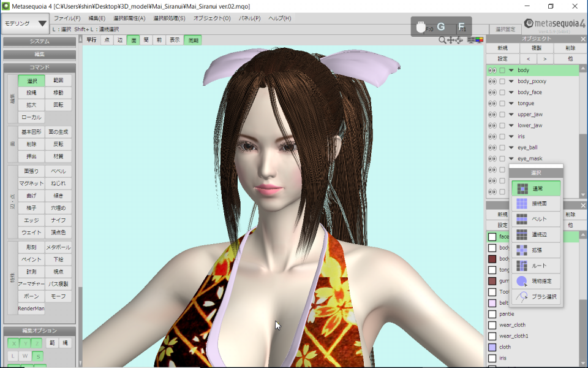Close the material panel below the object list
The width and height of the screenshot is (588, 368).
coord(583,205)
